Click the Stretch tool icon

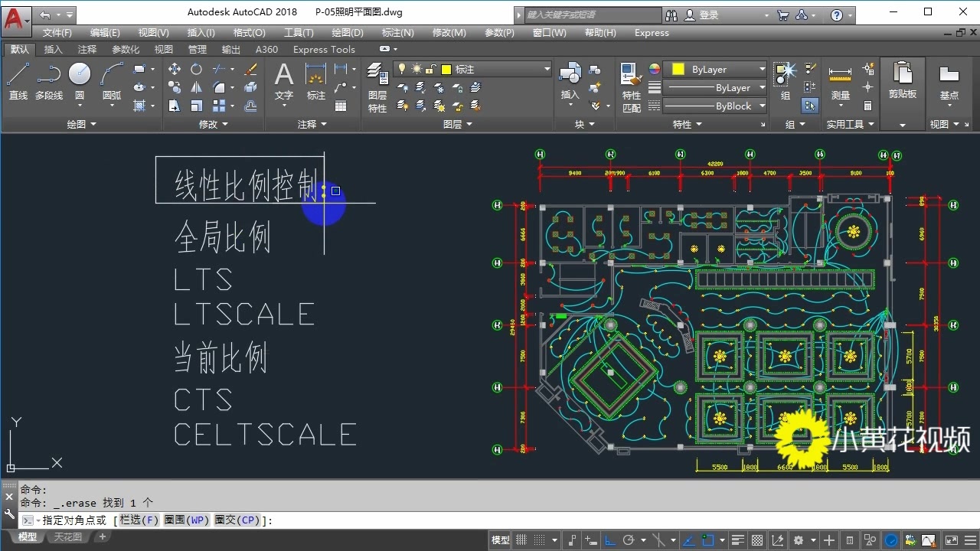click(175, 106)
